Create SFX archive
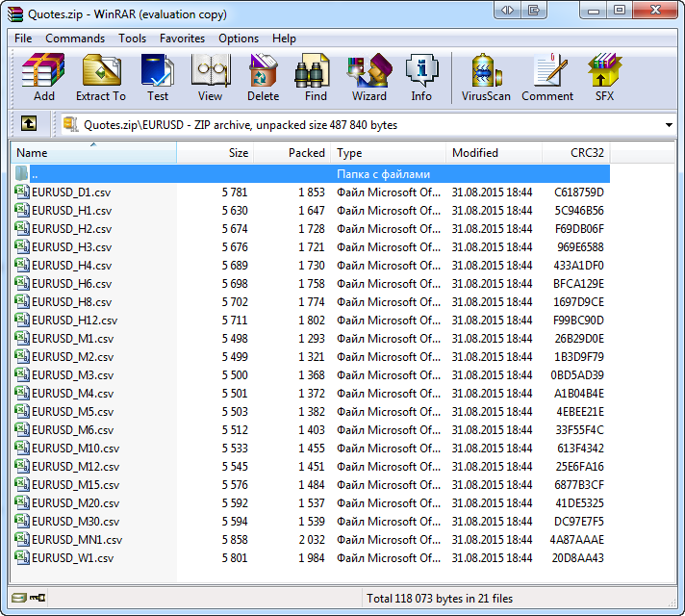The height and width of the screenshot is (616, 685). coord(604,78)
